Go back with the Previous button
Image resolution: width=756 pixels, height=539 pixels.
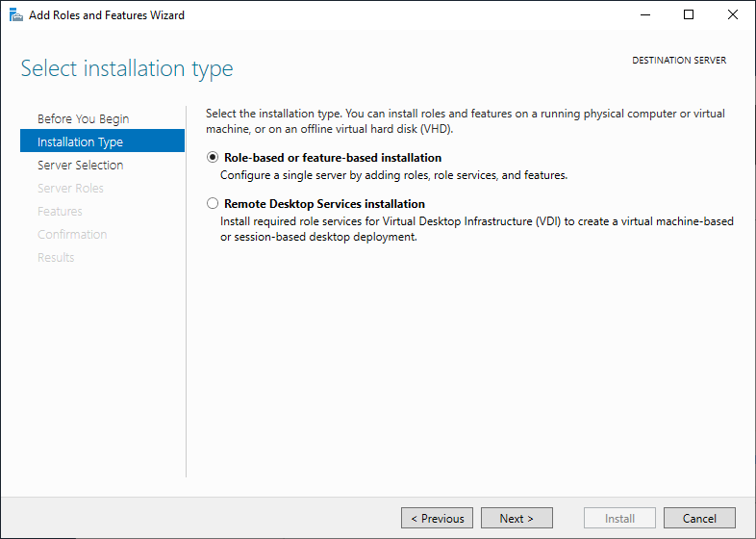pos(437,519)
